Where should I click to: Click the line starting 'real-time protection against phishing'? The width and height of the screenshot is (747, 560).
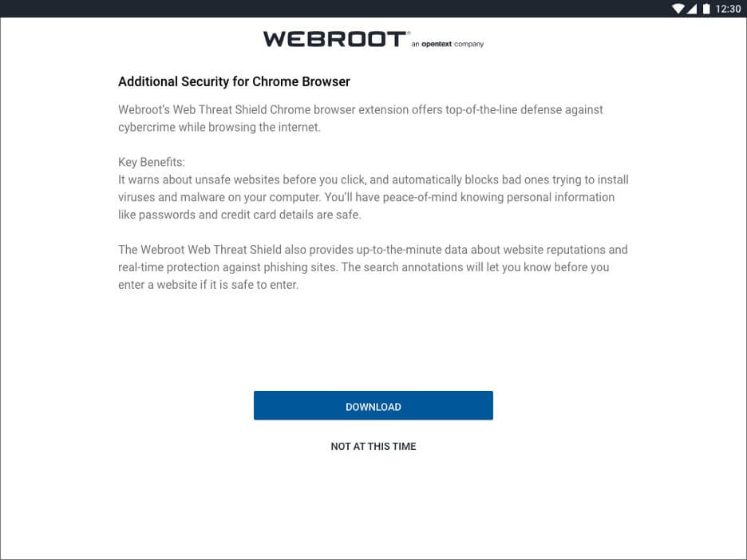[x=364, y=267]
